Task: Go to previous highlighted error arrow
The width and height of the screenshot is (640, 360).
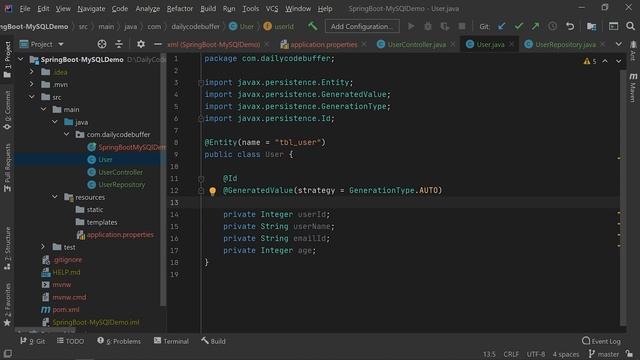Action: click(605, 61)
